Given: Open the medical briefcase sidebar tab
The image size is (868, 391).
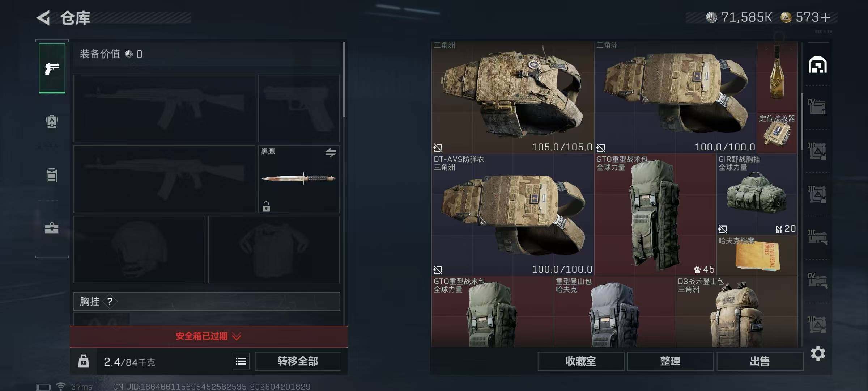Looking at the screenshot, I should point(52,228).
